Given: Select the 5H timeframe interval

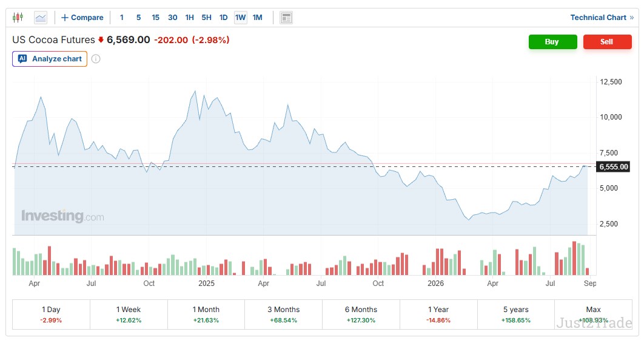Looking at the screenshot, I should pos(206,18).
